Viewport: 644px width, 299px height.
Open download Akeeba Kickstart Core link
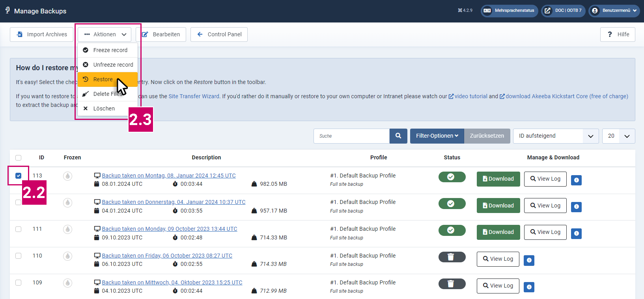pos(564,96)
